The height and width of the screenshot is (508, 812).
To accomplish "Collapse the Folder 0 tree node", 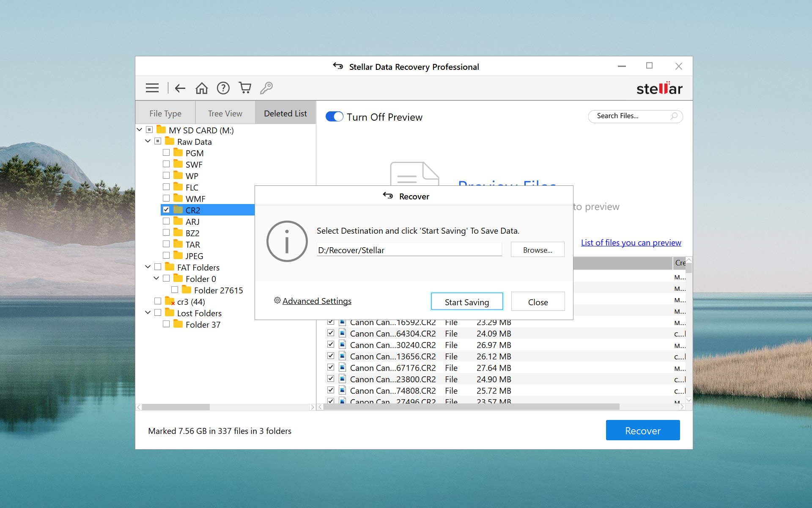I will coord(156,278).
